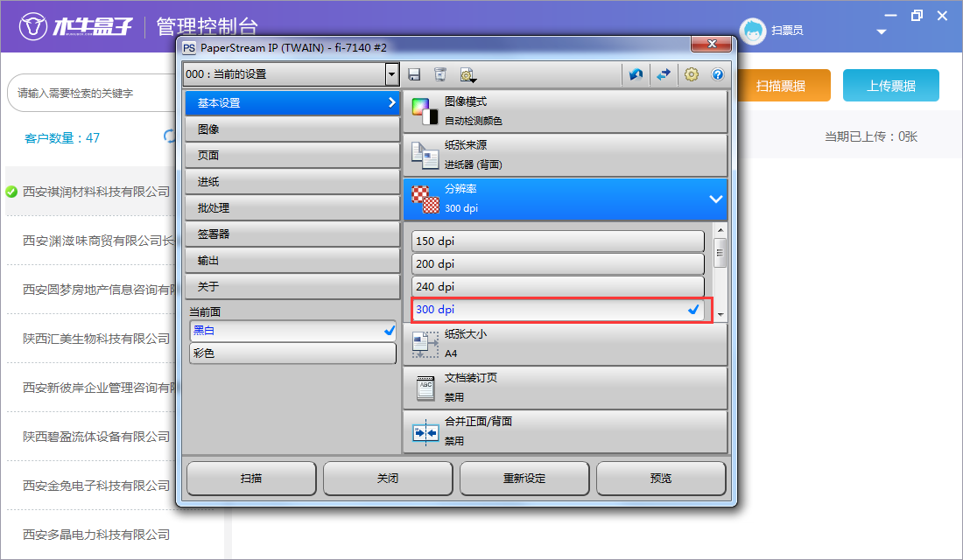Screen dimensions: 963x560
Task: Choose the checked 300 dpi option
Action: 558,310
